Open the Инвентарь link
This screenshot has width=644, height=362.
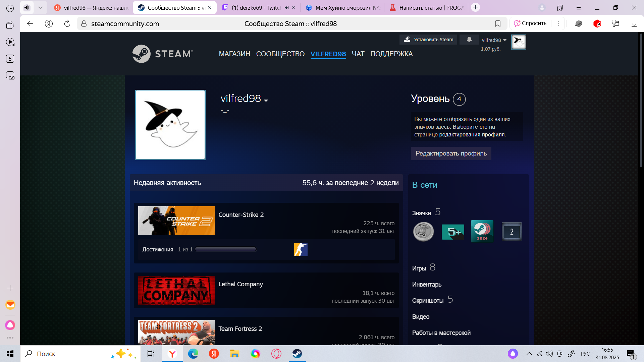click(427, 285)
